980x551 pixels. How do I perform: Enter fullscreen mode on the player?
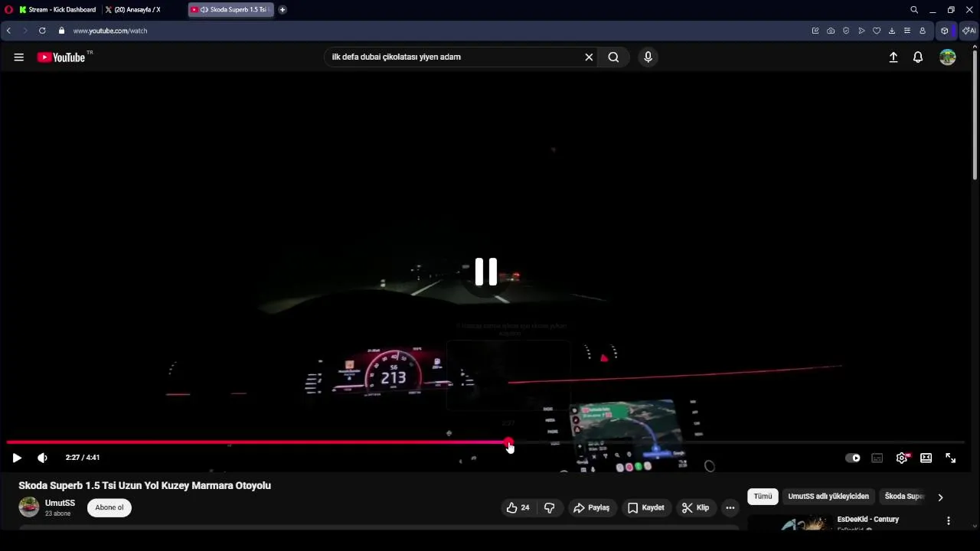pyautogui.click(x=950, y=458)
